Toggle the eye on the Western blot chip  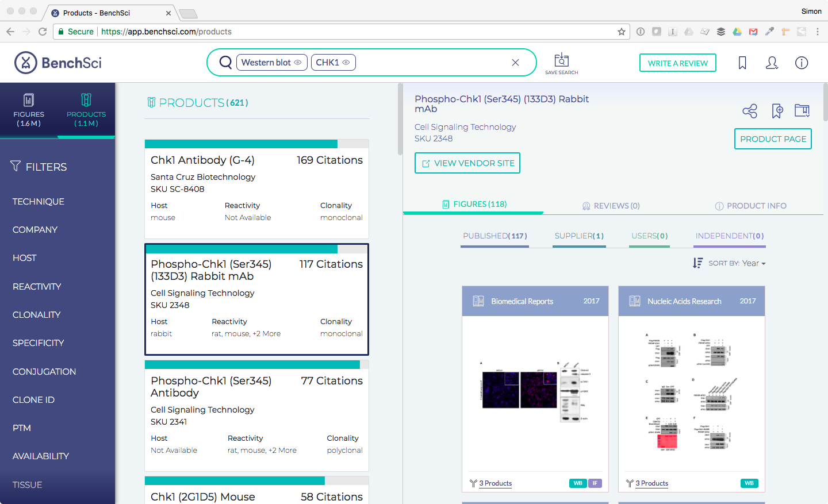click(x=298, y=63)
